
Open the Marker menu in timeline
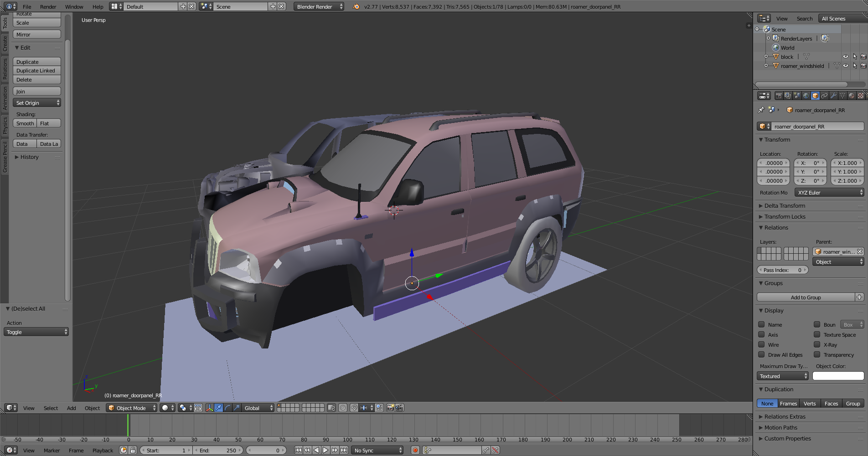point(52,450)
